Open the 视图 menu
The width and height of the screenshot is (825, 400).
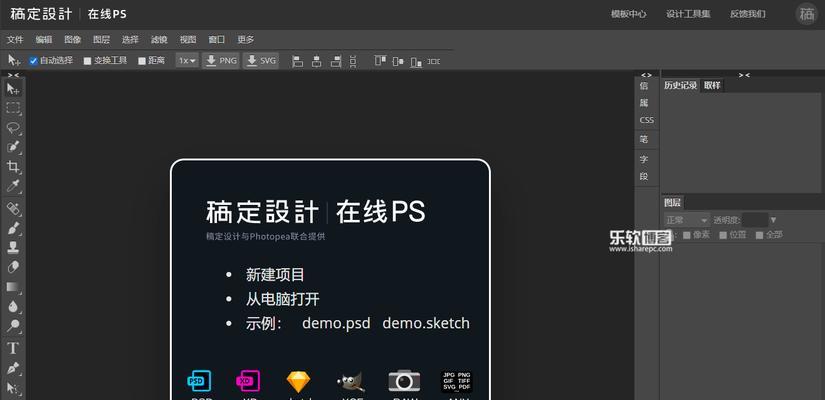click(x=188, y=39)
